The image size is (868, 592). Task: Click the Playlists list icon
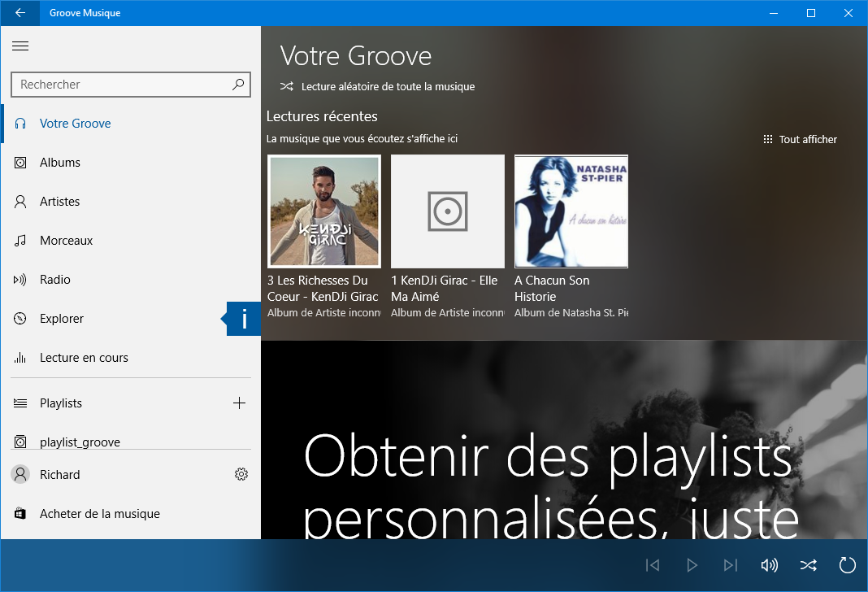20,403
